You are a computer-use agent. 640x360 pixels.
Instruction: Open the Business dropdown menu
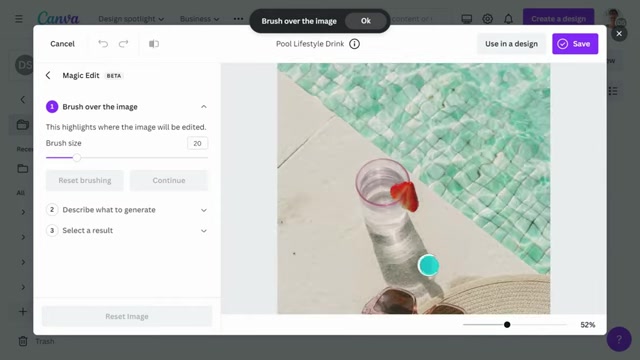[200, 19]
